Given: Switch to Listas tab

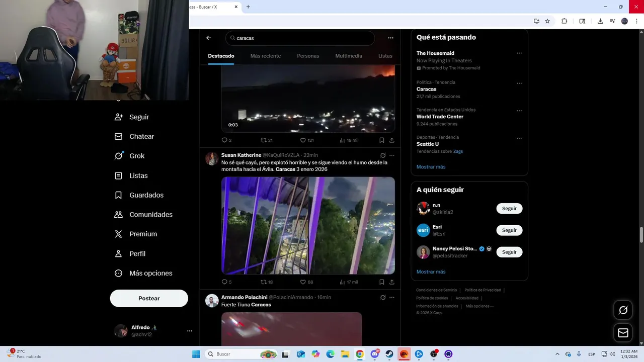Looking at the screenshot, I should tap(385, 56).
